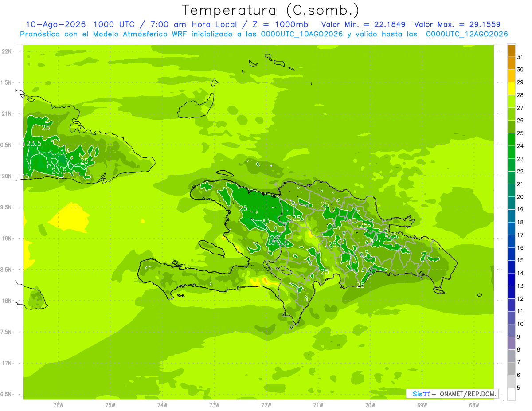
Task: Click the "75W" longitude axis label
Action: [110, 405]
